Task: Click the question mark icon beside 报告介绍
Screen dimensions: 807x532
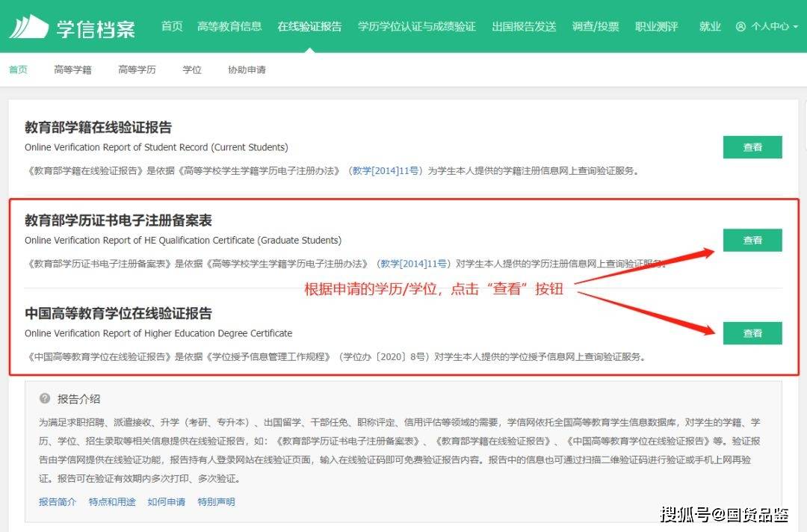Action: tap(45, 399)
